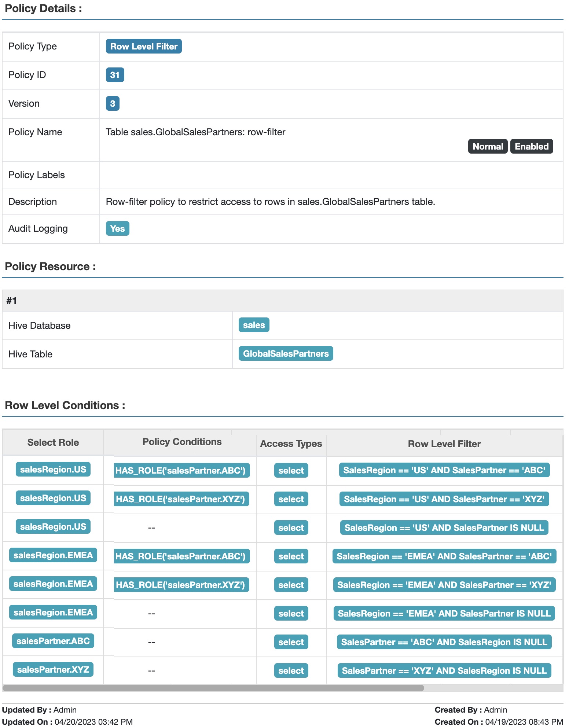Click the sales Hive Database tag
The image size is (569, 728).
(x=254, y=325)
